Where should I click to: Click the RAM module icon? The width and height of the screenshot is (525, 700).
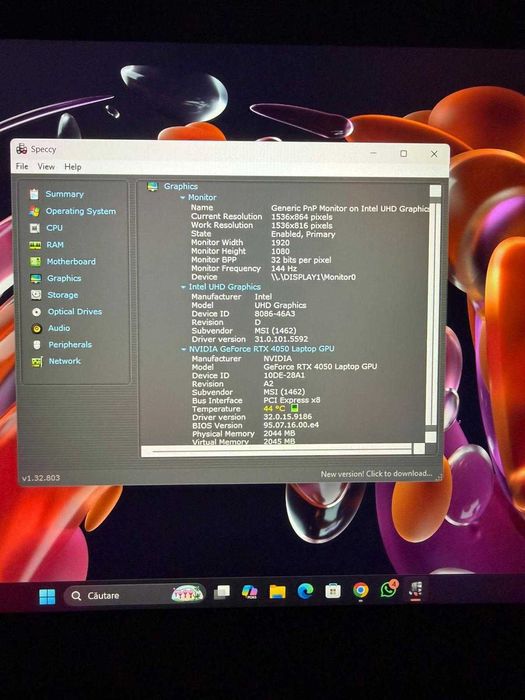pyautogui.click(x=35, y=245)
